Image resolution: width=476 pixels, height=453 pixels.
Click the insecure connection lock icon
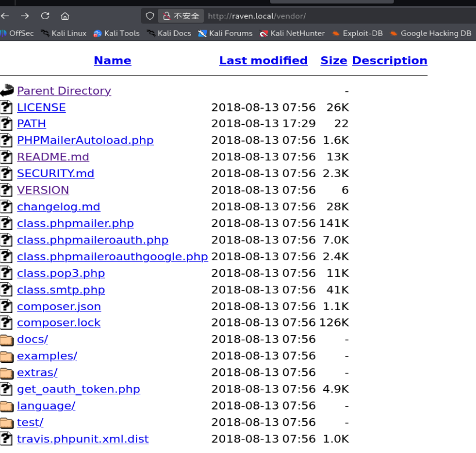(x=167, y=16)
